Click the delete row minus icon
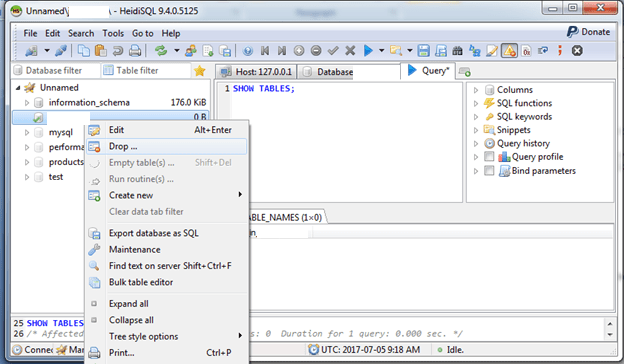This screenshot has width=624, height=364. 316,51
